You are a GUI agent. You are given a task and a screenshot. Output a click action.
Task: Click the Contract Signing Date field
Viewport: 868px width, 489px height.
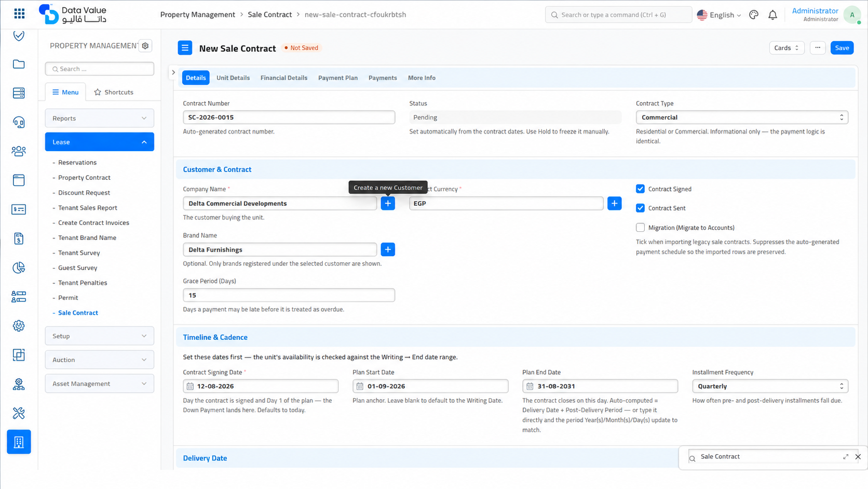coord(261,386)
